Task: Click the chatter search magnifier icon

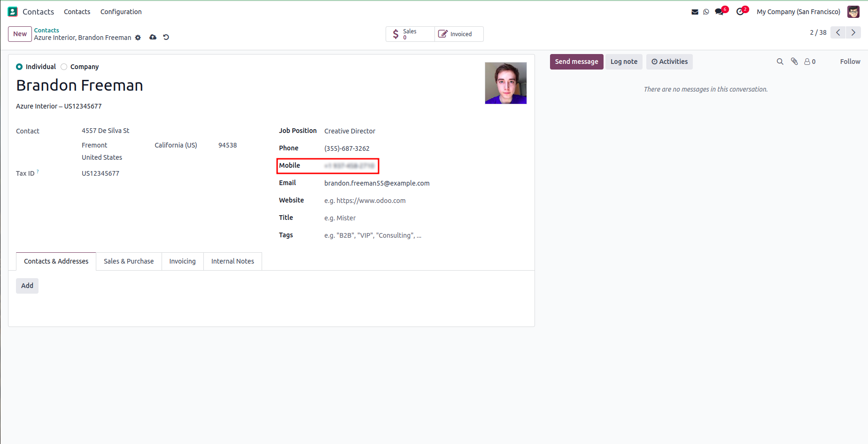Action: click(x=780, y=62)
